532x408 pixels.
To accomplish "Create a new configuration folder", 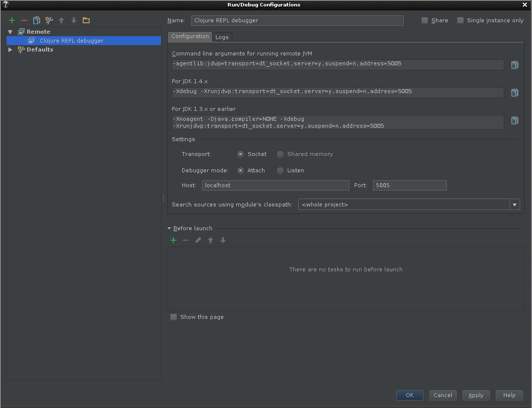I will tap(86, 20).
